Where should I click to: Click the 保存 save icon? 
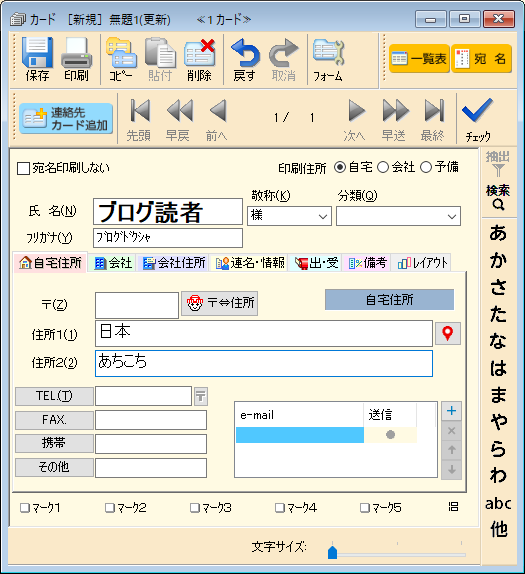[x=37, y=59]
